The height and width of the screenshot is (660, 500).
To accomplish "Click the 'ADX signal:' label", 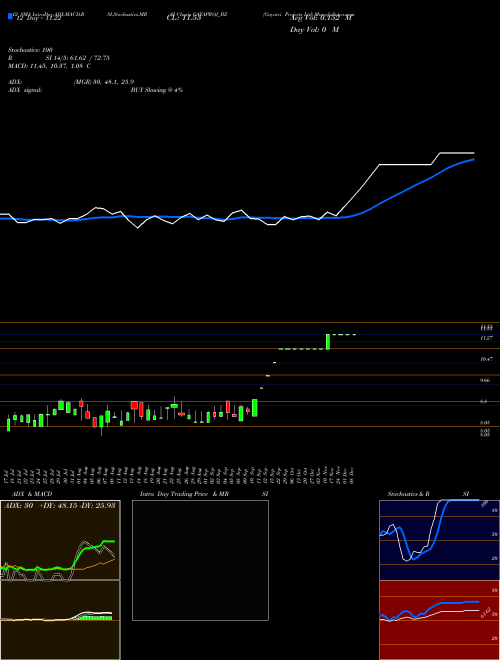I will (x=25, y=90).
